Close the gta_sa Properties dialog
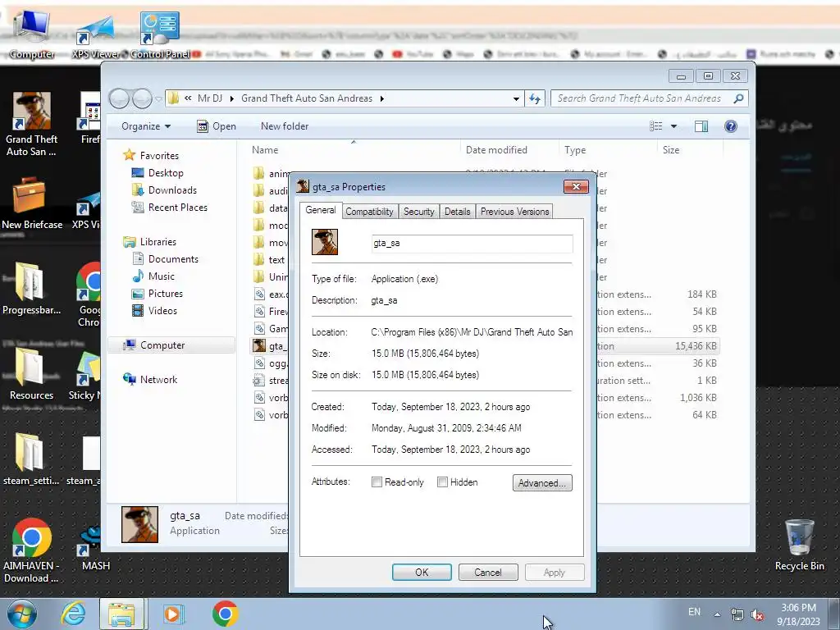 tap(576, 186)
